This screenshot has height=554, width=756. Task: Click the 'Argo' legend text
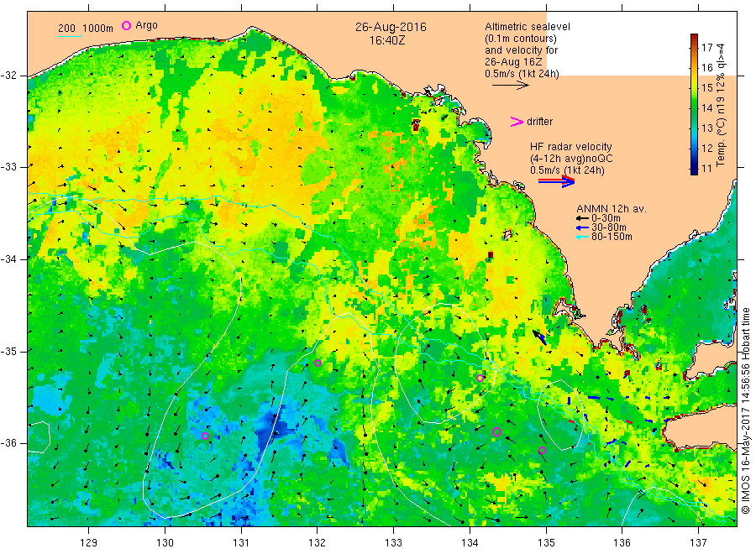click(146, 25)
